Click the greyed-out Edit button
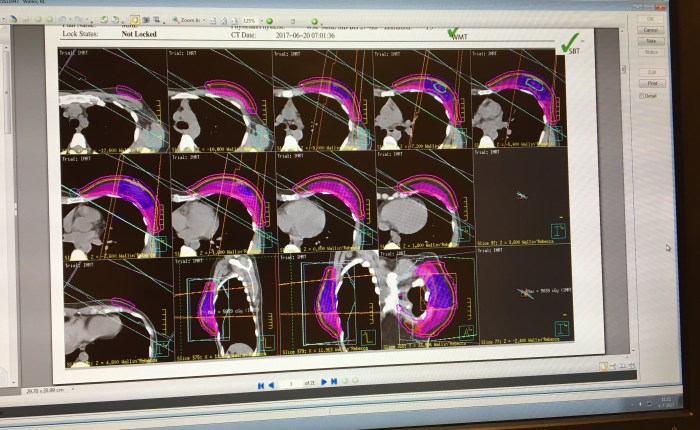The width and height of the screenshot is (700, 430). [652, 72]
